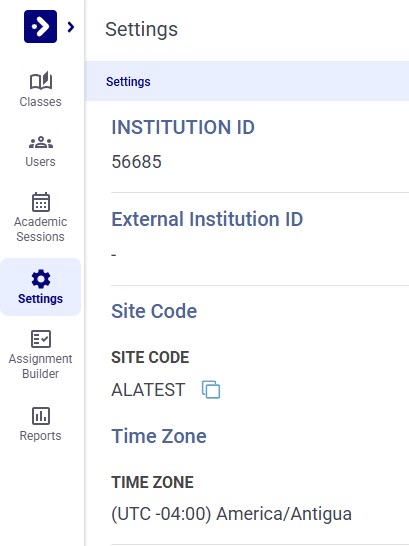Click the Settings page title

[x=141, y=29]
